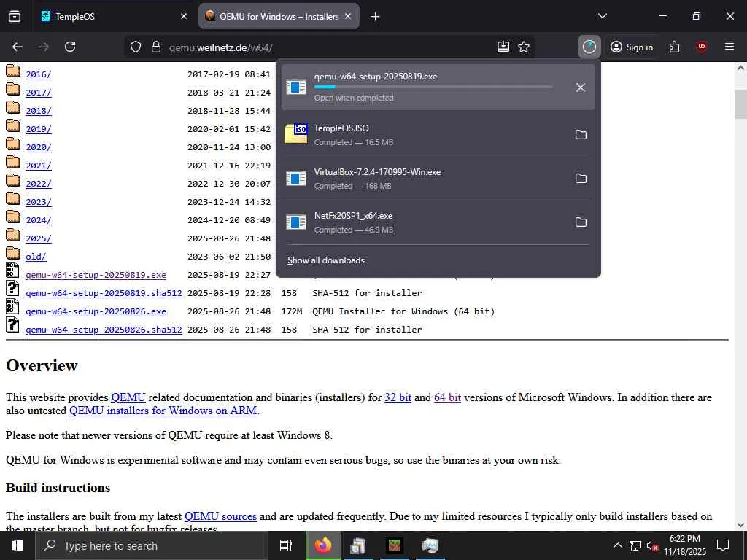Open a new browser tab

pyautogui.click(x=375, y=17)
